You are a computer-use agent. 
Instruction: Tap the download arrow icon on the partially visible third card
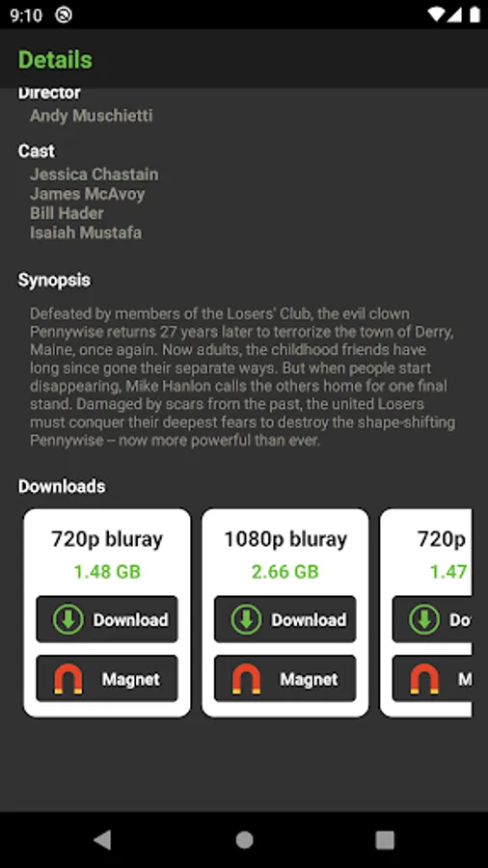424,619
